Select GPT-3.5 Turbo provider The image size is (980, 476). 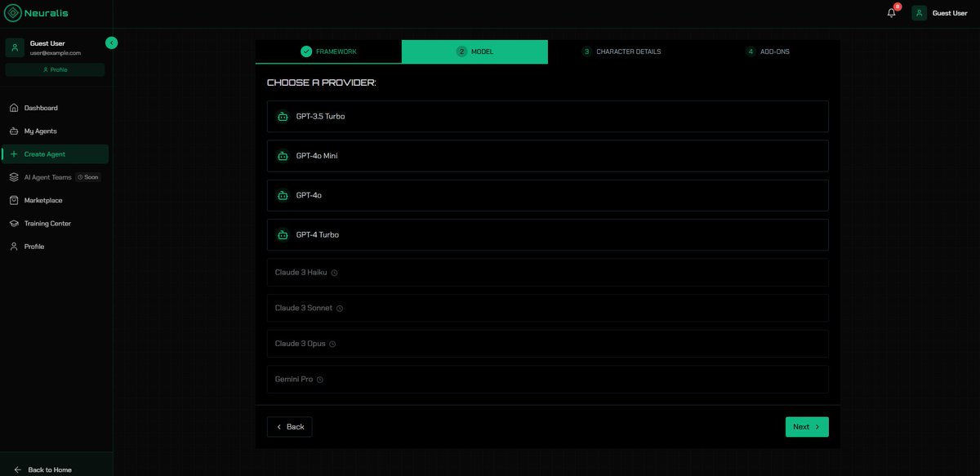pos(548,116)
